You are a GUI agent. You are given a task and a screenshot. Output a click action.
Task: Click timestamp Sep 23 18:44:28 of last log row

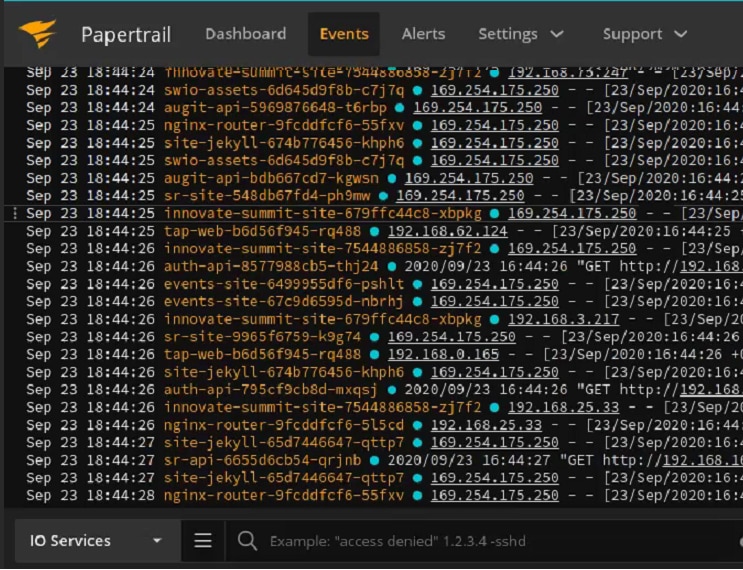pyautogui.click(x=91, y=496)
